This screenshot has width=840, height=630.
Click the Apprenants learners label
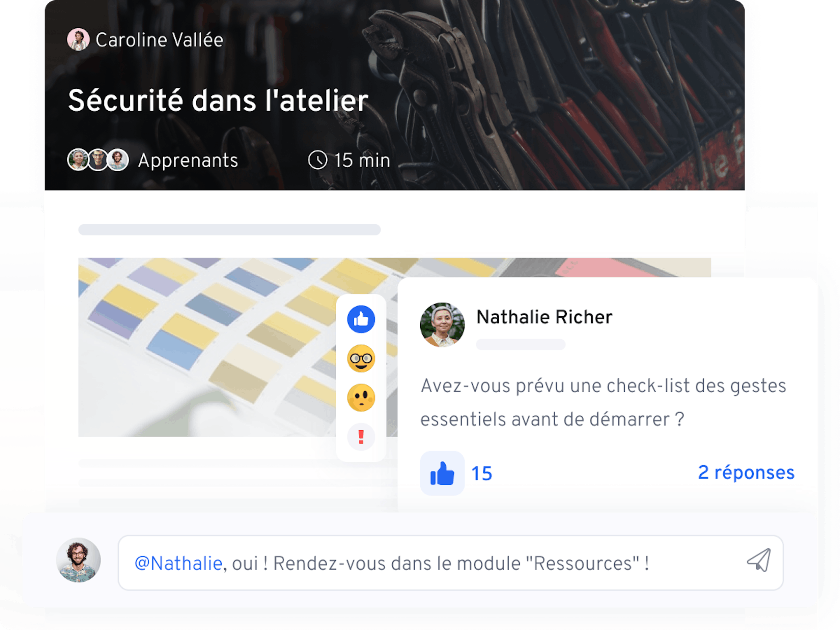click(x=188, y=160)
